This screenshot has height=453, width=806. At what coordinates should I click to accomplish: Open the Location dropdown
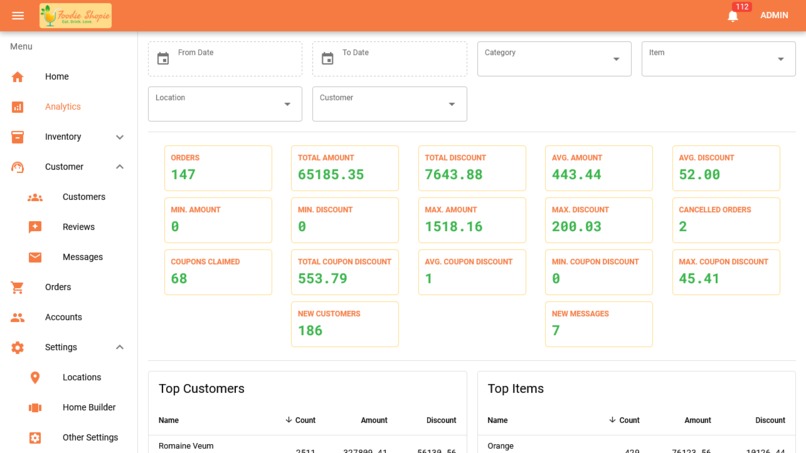click(225, 104)
